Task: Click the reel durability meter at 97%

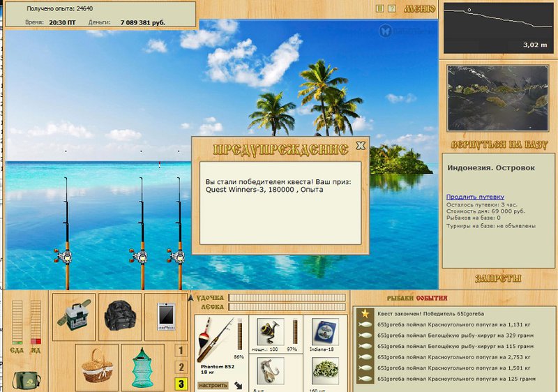Action: click(x=295, y=331)
